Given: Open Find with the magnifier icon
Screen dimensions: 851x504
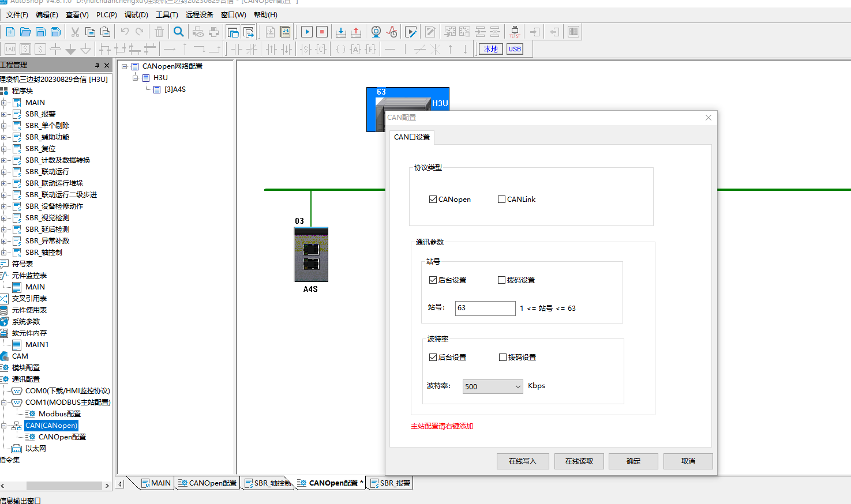Looking at the screenshot, I should (179, 32).
